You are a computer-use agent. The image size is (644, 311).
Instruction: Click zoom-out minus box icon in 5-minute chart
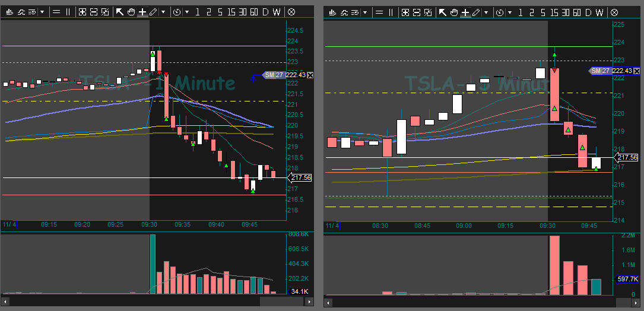pyautogui.click(x=417, y=12)
